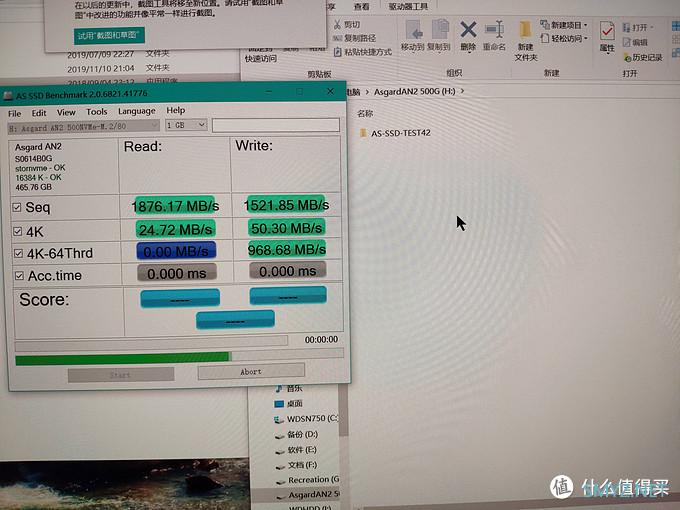Click the green overall progress bar
This screenshot has width=680, height=510.
(x=179, y=357)
